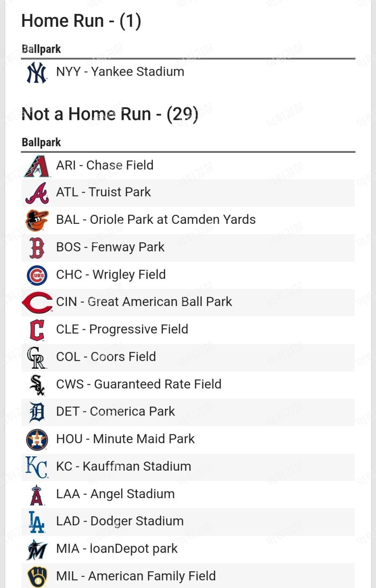Click the Boston Red Sox logo

37,248
